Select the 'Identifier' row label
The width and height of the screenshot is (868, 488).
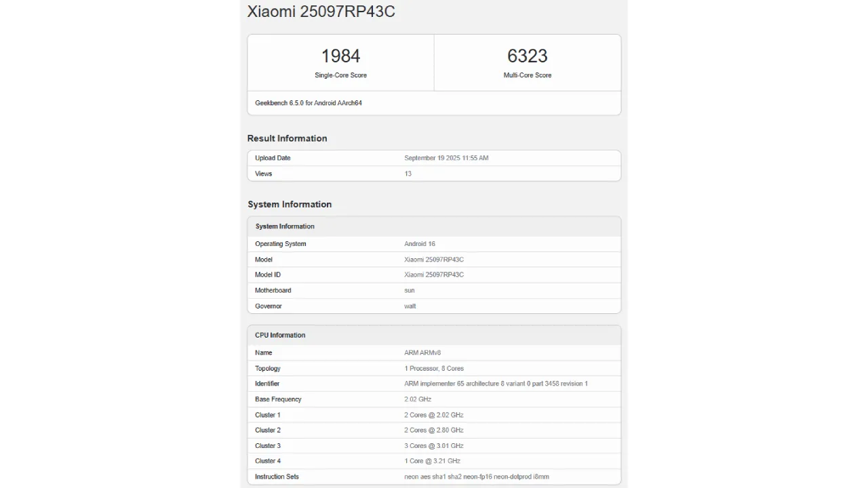pos(267,384)
